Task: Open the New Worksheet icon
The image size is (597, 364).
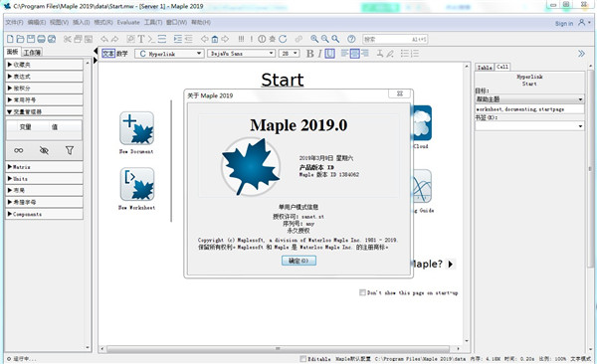Action: click(x=137, y=184)
